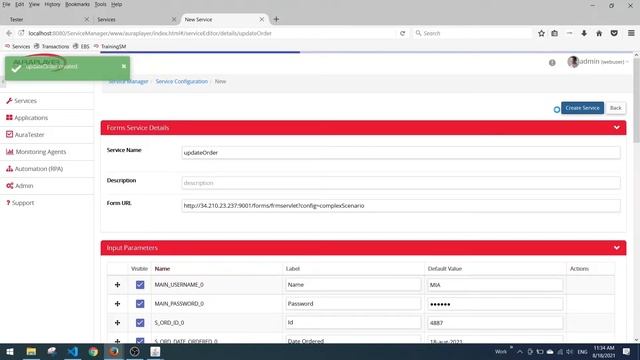Open the admin user dropdown
640x360 pixels.
[x=603, y=62]
